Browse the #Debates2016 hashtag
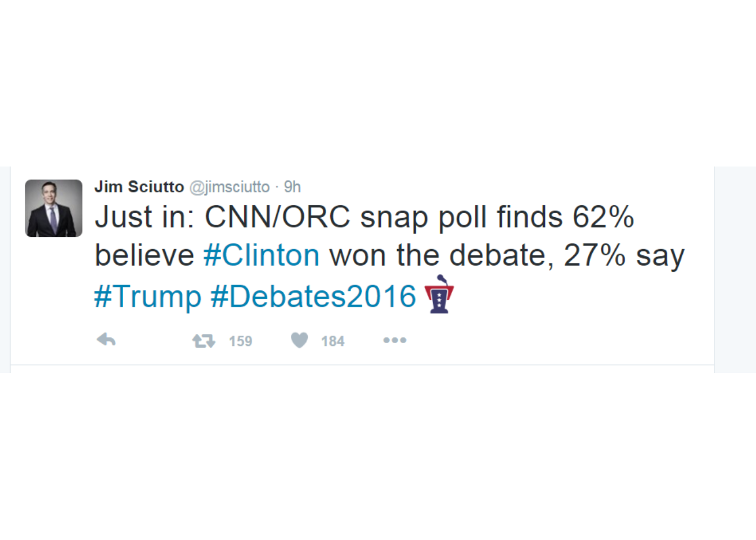This screenshot has width=756, height=540. click(313, 296)
